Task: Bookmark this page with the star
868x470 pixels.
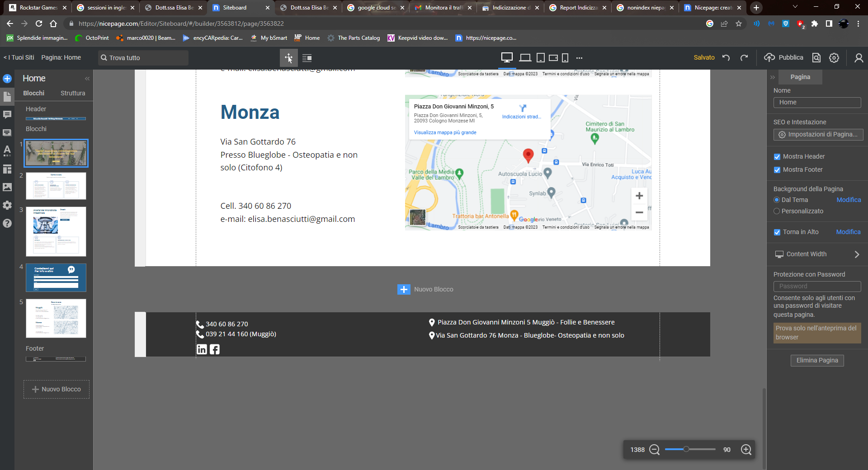Action: click(x=739, y=23)
